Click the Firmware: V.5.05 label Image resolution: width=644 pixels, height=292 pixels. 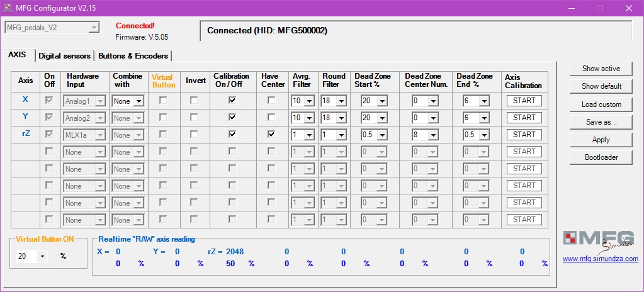tap(142, 37)
